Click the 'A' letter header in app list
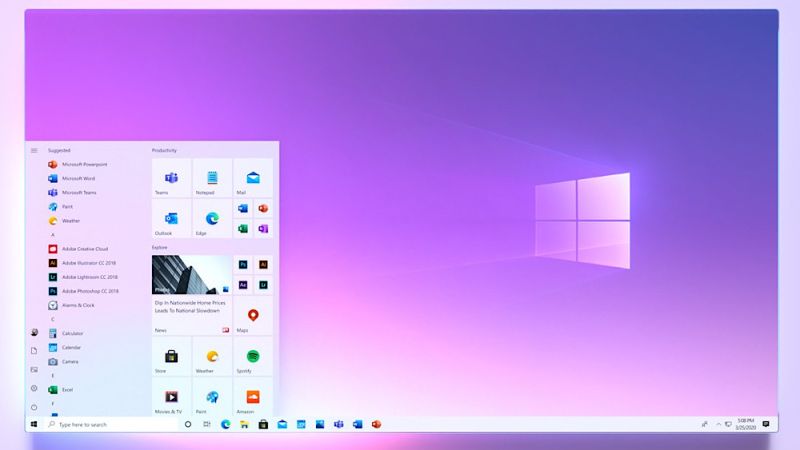 tap(53, 235)
